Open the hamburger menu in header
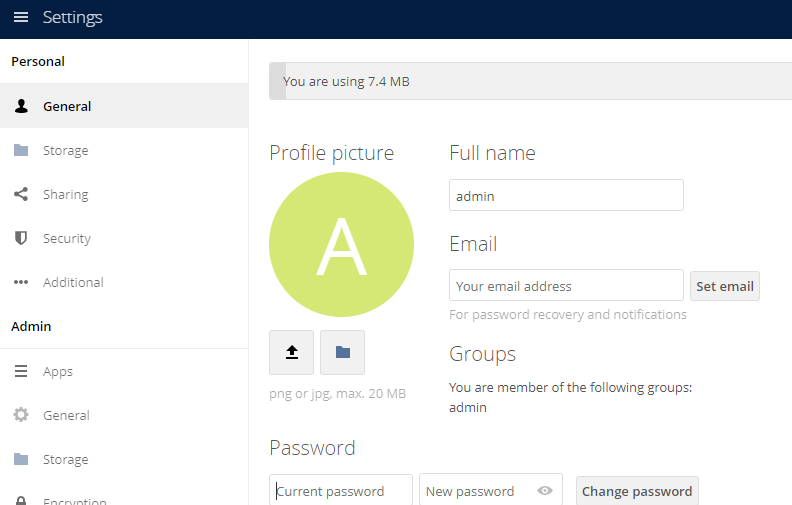This screenshot has height=505, width=792. point(21,18)
